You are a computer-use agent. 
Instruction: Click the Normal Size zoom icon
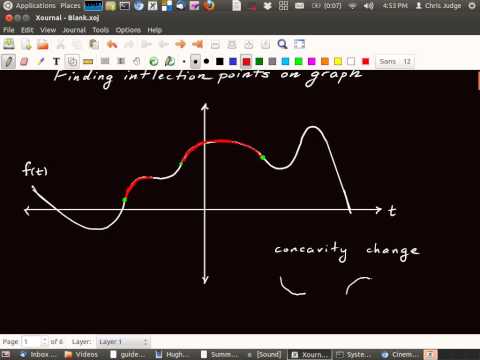tap(265, 44)
